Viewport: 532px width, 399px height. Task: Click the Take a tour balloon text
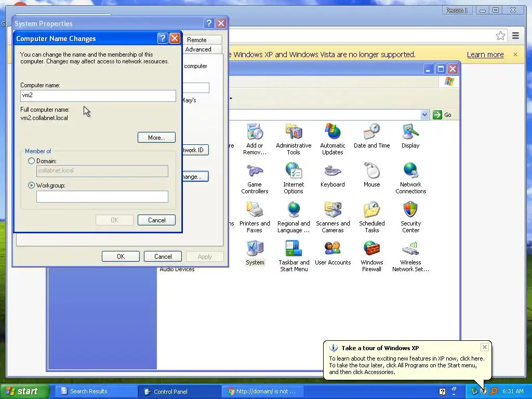tap(380, 348)
